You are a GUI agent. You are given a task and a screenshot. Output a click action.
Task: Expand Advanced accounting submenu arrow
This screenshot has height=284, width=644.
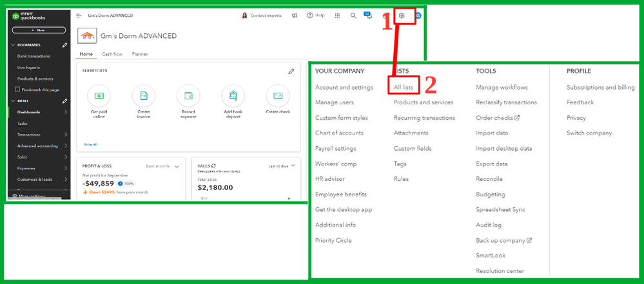[x=66, y=146]
